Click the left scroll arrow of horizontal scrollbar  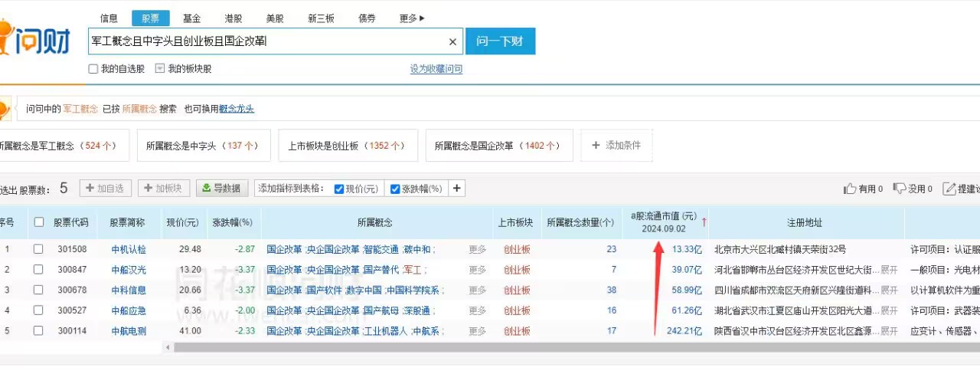(168, 347)
